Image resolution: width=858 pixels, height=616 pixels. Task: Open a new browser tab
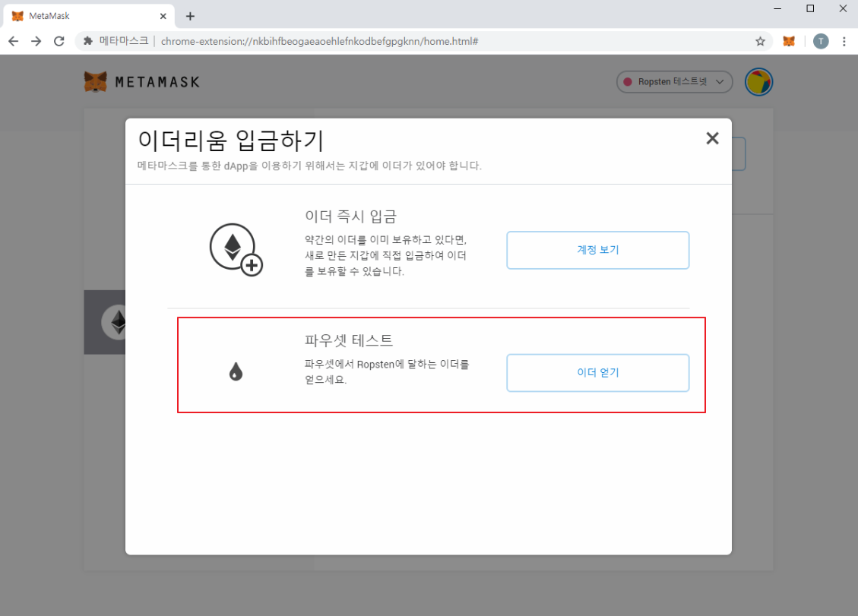(190, 16)
